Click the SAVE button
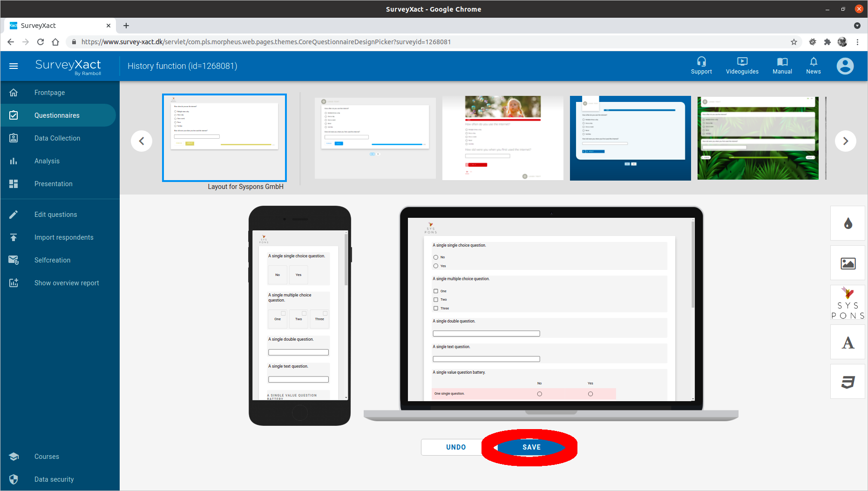This screenshot has height=491, width=868. [x=531, y=447]
